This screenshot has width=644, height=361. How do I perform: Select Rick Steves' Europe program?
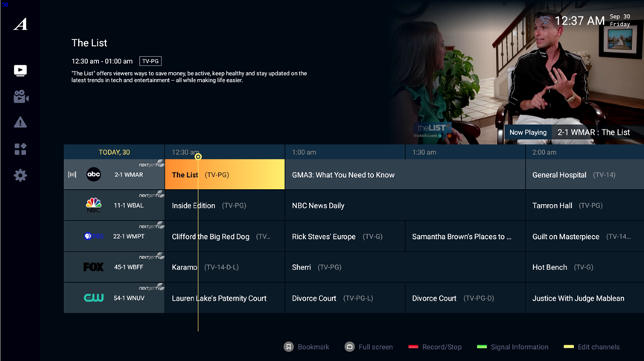(345, 236)
